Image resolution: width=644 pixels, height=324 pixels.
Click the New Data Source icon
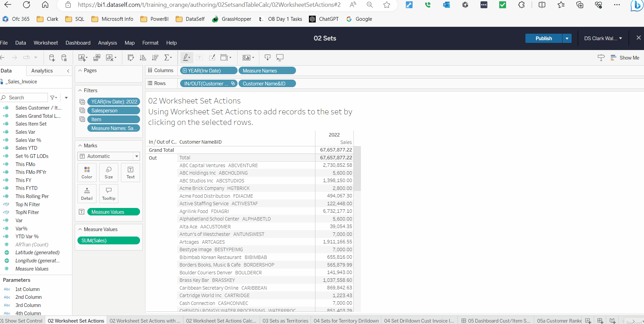(x=52, y=58)
